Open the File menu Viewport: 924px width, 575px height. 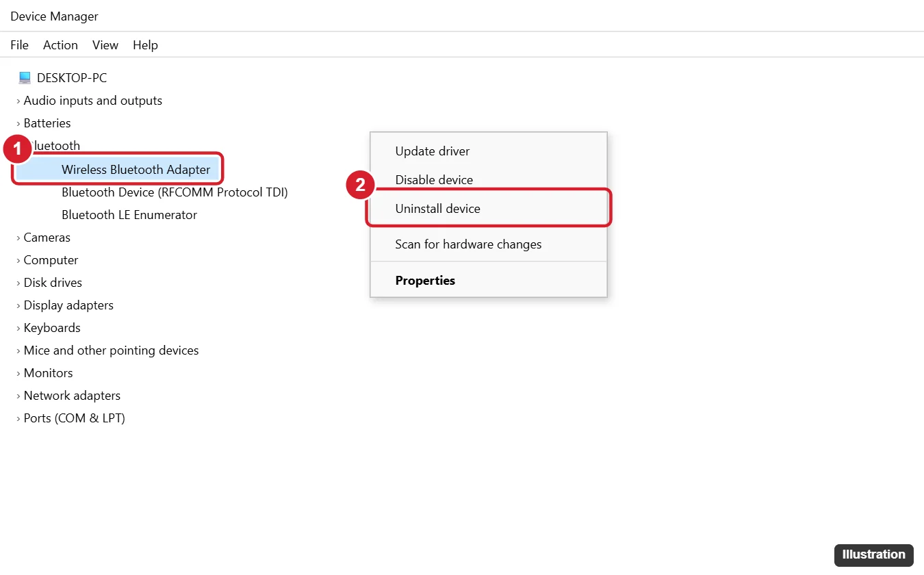[x=19, y=45]
